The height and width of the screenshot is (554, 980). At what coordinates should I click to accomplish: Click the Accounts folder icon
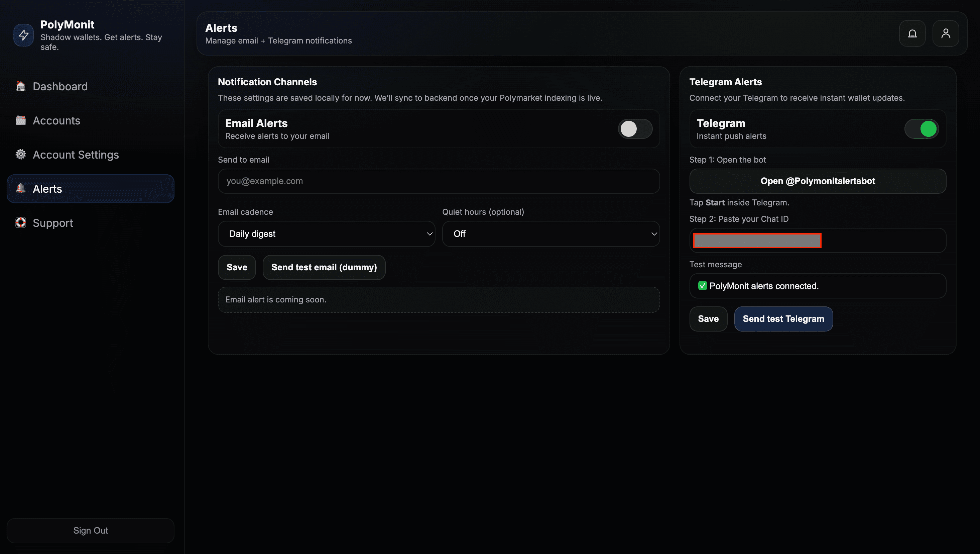click(x=20, y=120)
